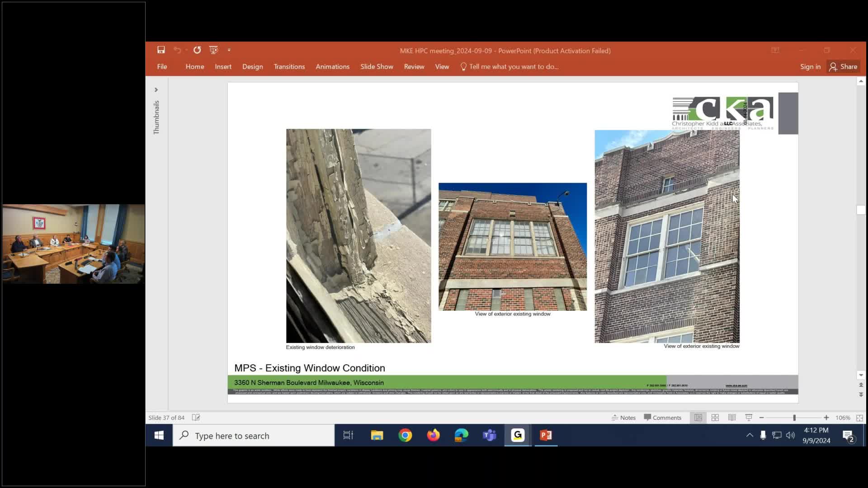
Task: Start slideshow from beginning icon
Action: (213, 50)
